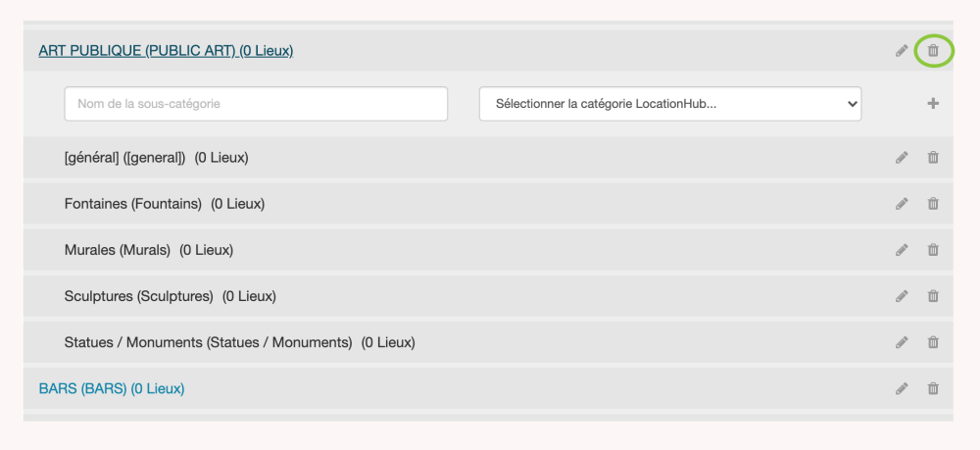Edit the Sculptures sub-category
Viewport: 980px width, 450px height.
[x=902, y=296]
